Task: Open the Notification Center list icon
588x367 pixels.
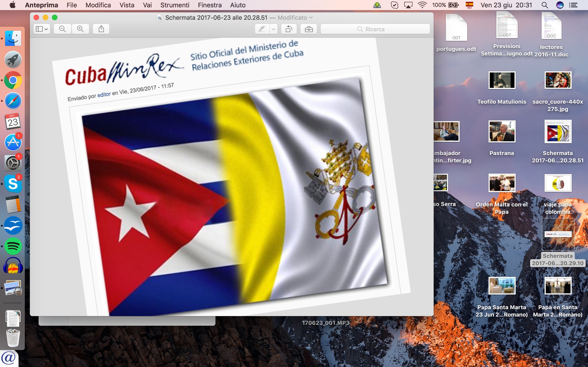Action: [573, 5]
